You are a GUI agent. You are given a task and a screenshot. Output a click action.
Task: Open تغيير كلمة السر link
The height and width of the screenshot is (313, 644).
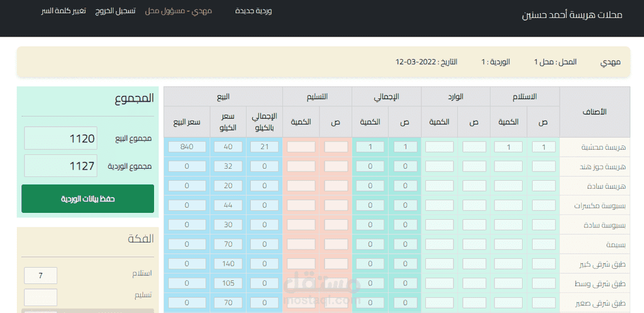64,11
